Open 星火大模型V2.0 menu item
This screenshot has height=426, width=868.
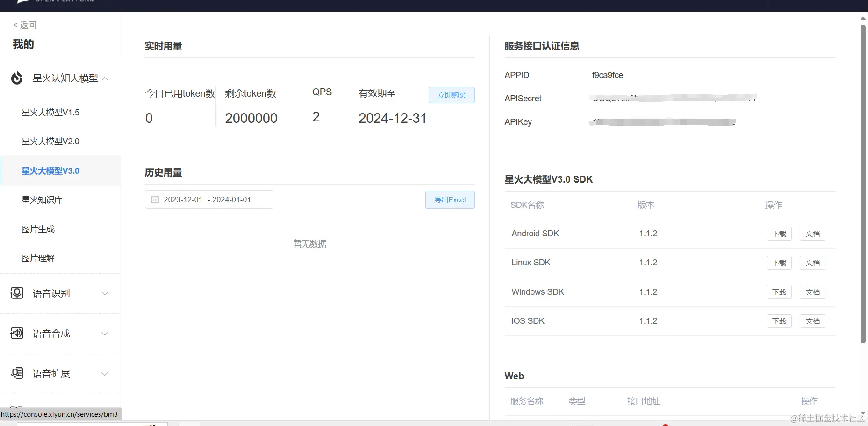[x=50, y=142]
